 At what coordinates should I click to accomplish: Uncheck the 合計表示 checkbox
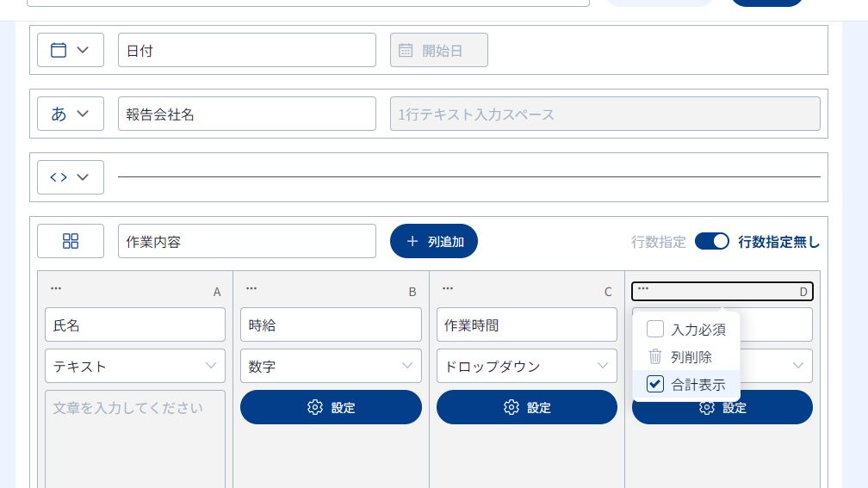pos(655,384)
